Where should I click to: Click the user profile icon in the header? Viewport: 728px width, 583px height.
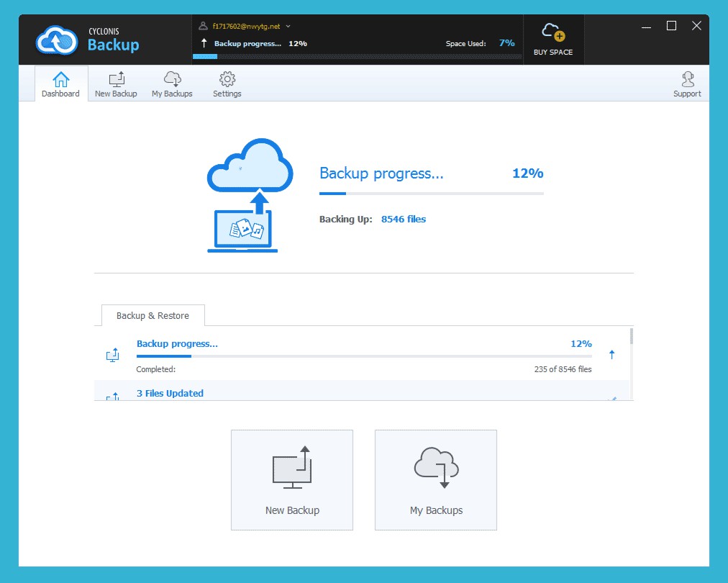(x=202, y=24)
